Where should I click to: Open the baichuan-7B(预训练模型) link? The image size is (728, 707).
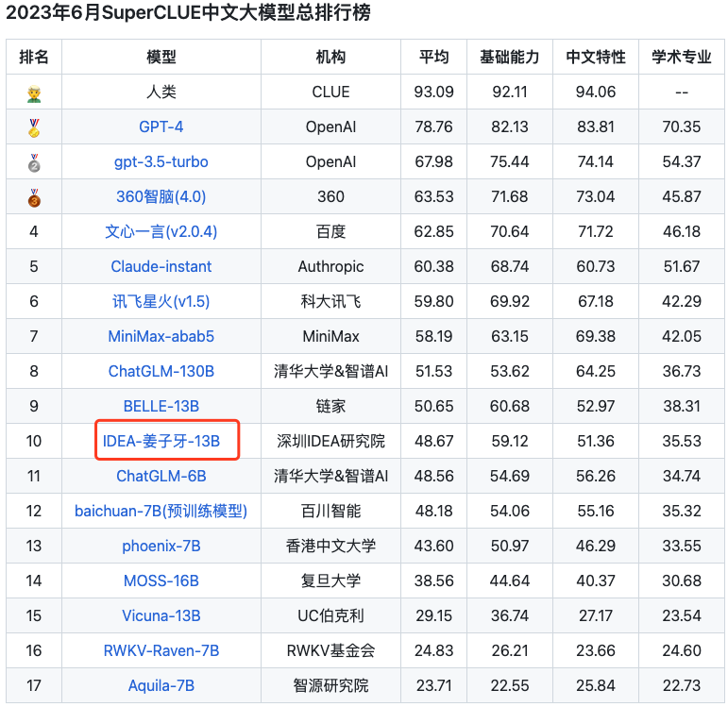coord(161,511)
